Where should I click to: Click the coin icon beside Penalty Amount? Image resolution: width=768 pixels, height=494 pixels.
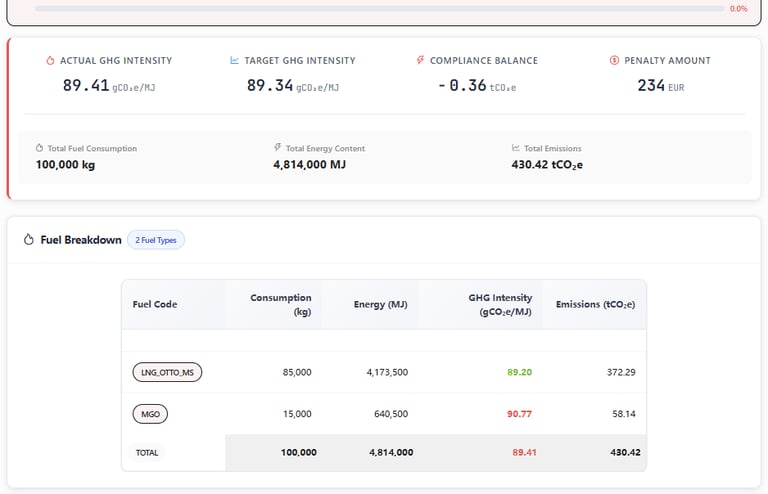click(x=614, y=61)
